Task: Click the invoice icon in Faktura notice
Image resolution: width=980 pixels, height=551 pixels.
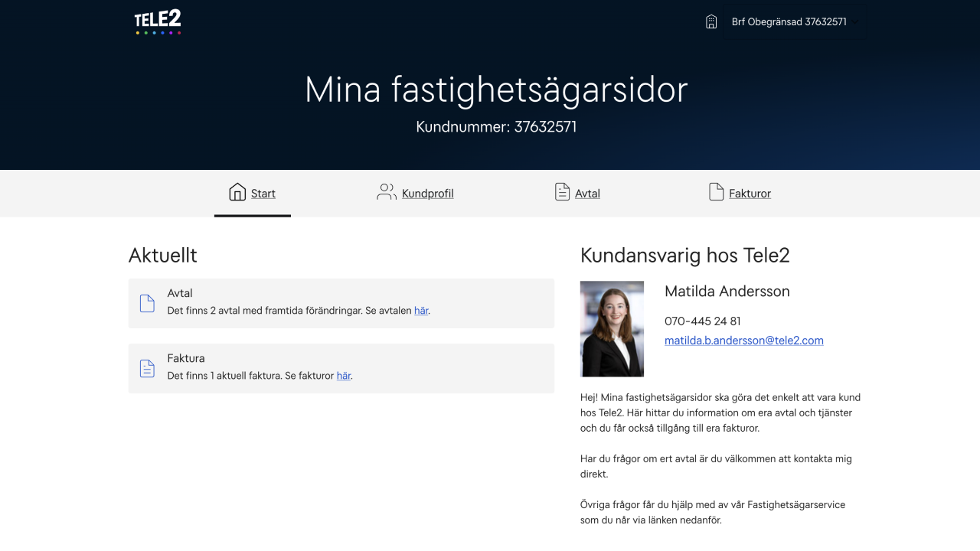Action: pyautogui.click(x=147, y=369)
